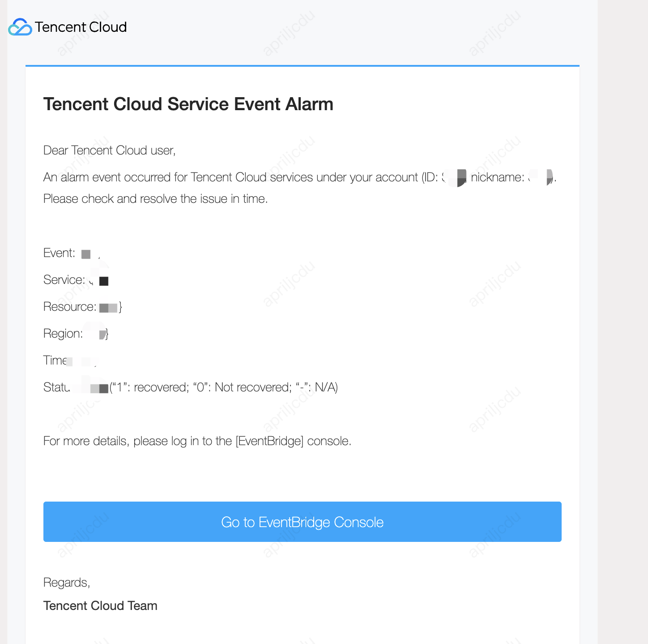Screen dimensions: 648x644
Task: Click the Tencent Cloud logo icon
Action: click(20, 27)
